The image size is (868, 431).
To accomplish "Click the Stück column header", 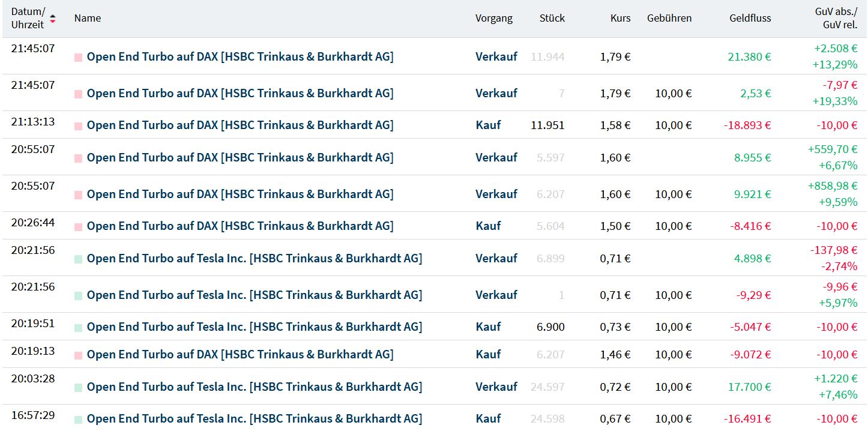I will point(552,18).
